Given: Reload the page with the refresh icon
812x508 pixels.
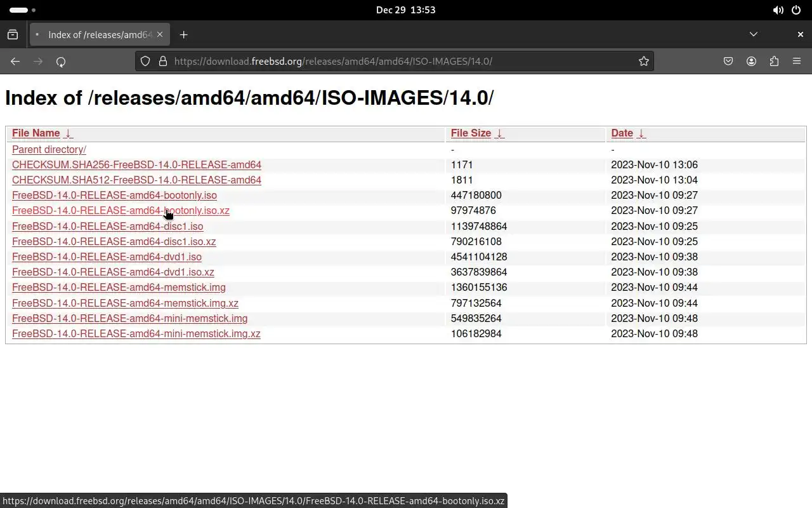Looking at the screenshot, I should coord(61,62).
